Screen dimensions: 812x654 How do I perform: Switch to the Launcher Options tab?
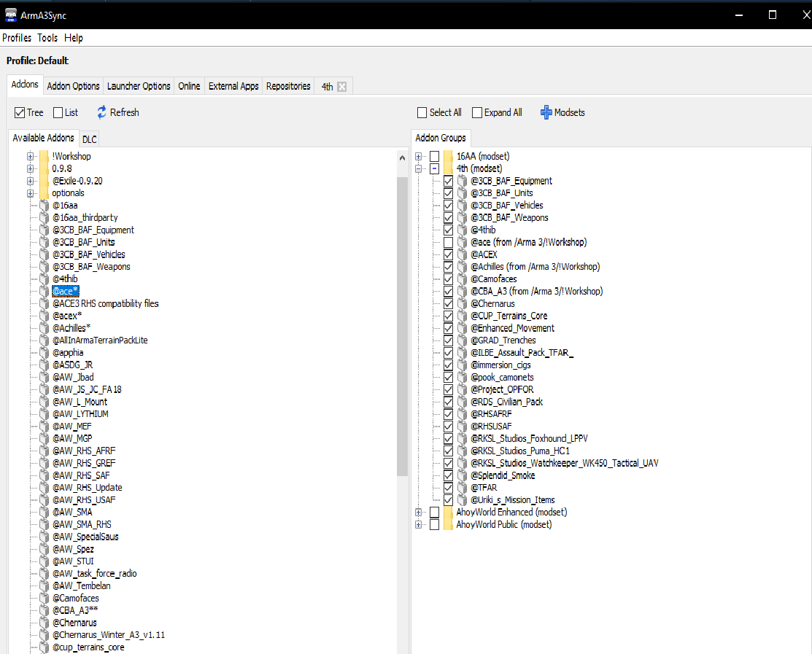(x=139, y=86)
